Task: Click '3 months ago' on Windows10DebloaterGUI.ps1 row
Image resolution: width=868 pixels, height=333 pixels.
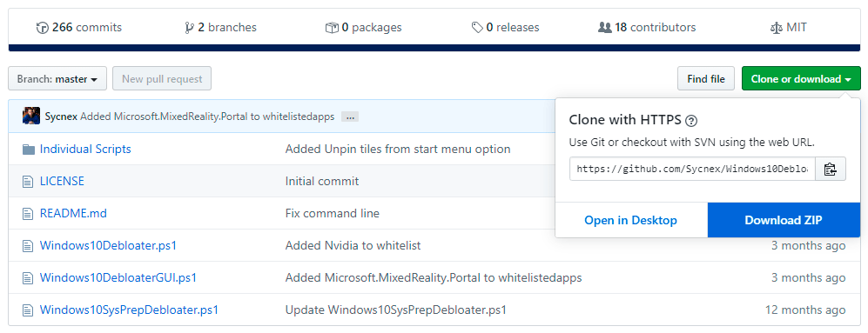Action: (x=808, y=277)
